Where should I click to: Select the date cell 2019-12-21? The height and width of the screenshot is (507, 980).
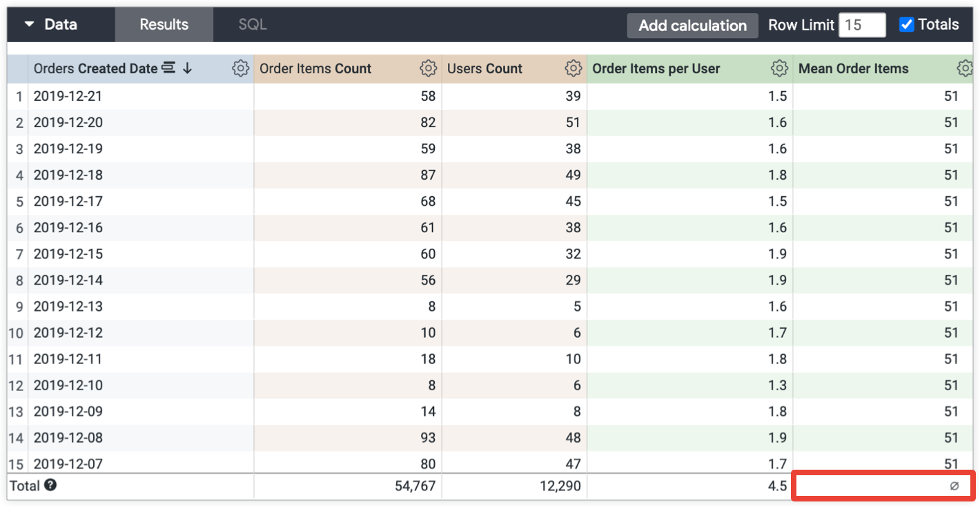click(69, 96)
